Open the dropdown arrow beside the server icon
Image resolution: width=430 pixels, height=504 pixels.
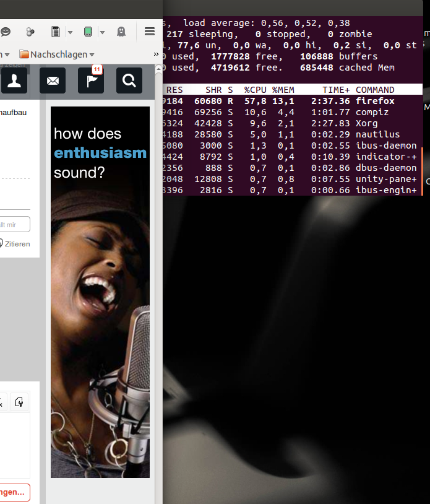(x=71, y=32)
